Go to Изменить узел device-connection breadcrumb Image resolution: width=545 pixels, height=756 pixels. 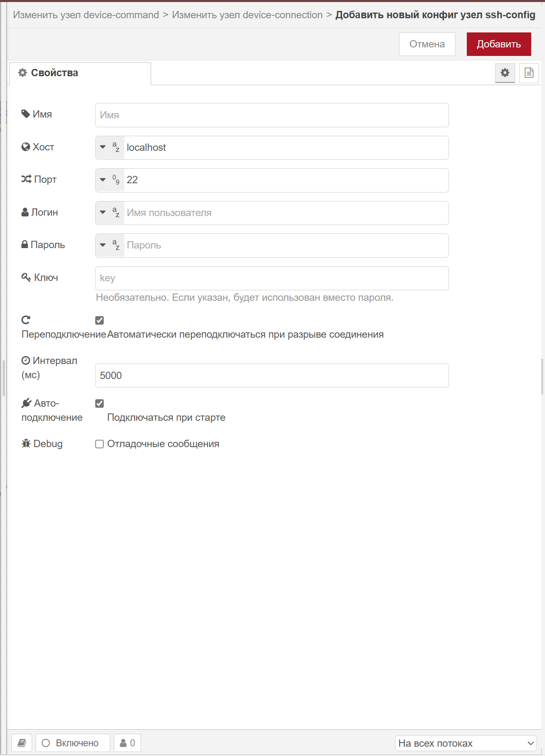pos(247,15)
